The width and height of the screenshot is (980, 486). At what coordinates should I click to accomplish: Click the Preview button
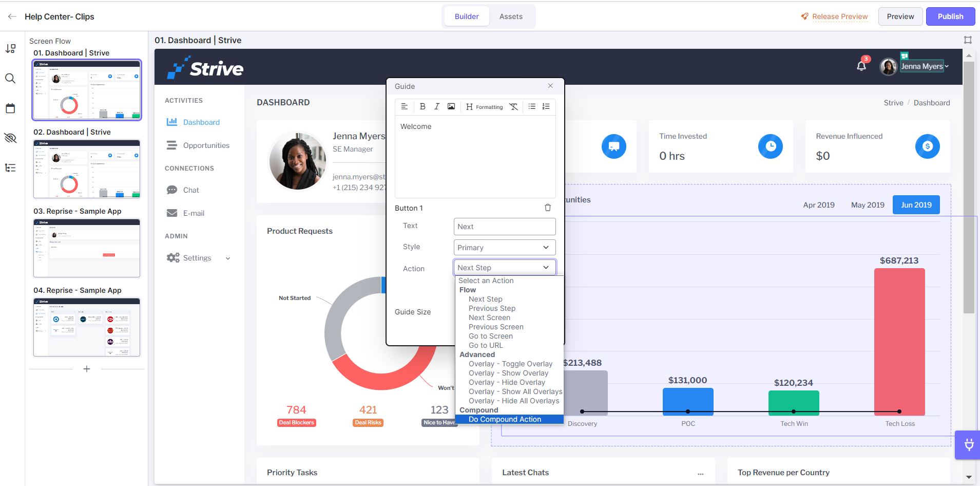[900, 16]
